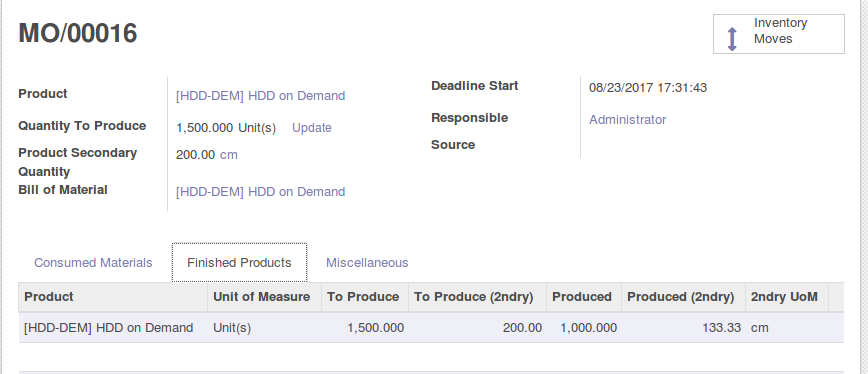868x374 pixels.
Task: Switch to the Consumed Materials tab
Action: pos(93,262)
